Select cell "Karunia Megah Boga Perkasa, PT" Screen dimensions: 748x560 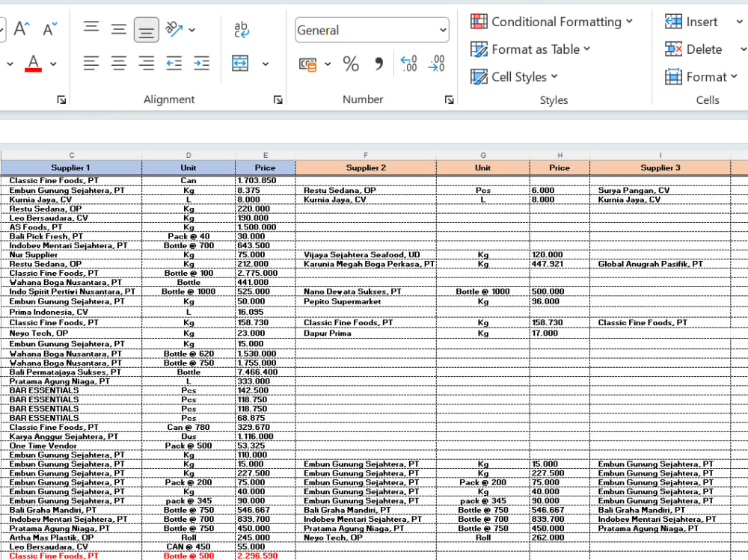point(366,264)
